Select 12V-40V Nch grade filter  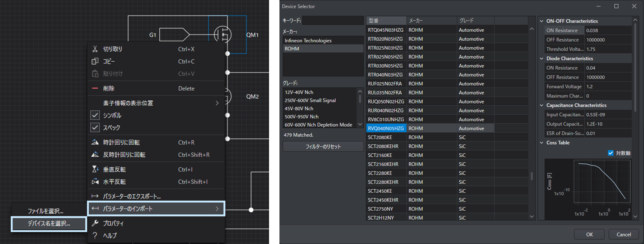coord(320,92)
